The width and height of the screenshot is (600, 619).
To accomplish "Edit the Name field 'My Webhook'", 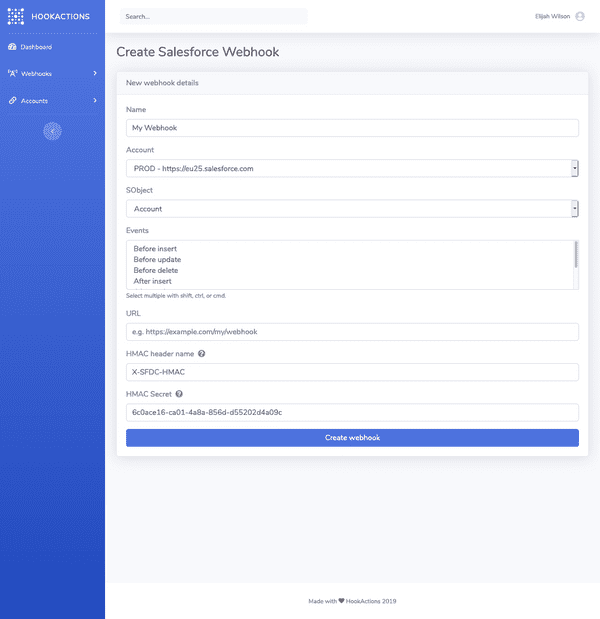I will click(352, 128).
